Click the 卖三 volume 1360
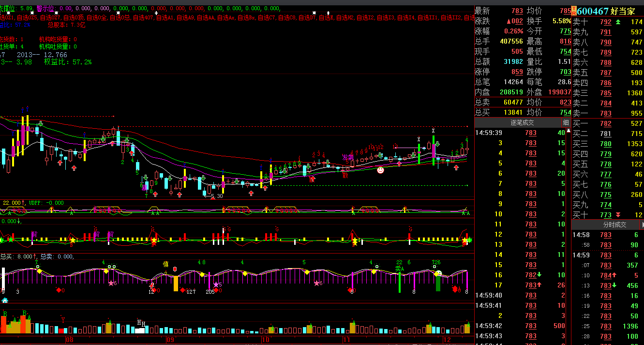The image size is (644, 345). point(634,93)
